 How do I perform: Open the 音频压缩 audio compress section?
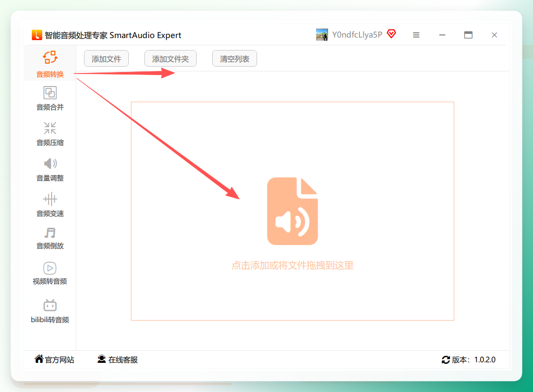(x=50, y=134)
